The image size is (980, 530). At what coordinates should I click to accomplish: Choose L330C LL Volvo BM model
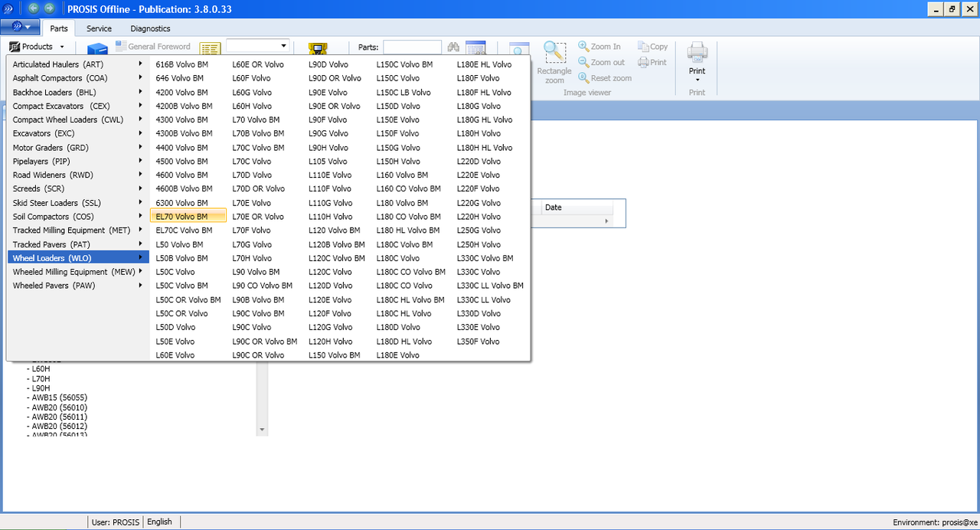tap(490, 286)
